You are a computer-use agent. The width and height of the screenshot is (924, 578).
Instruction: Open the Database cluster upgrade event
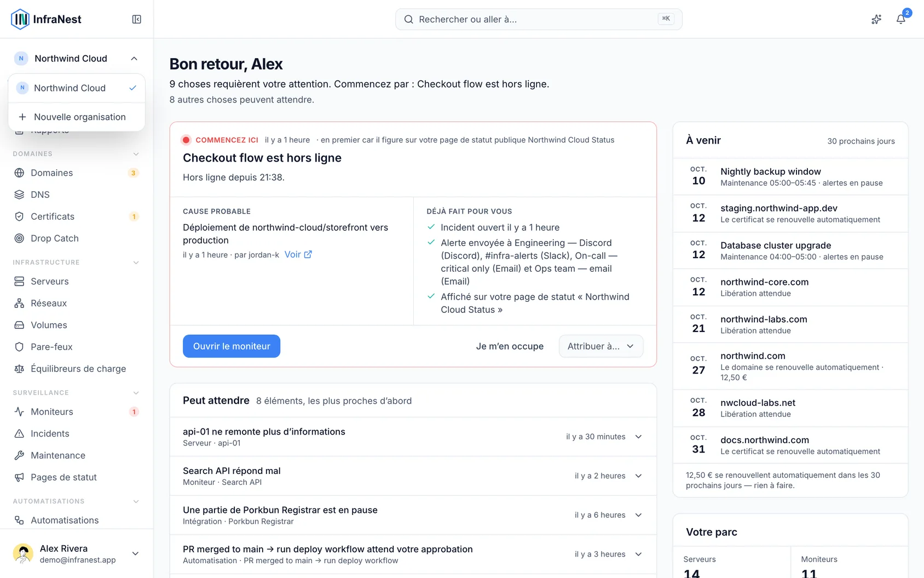pyautogui.click(x=790, y=250)
